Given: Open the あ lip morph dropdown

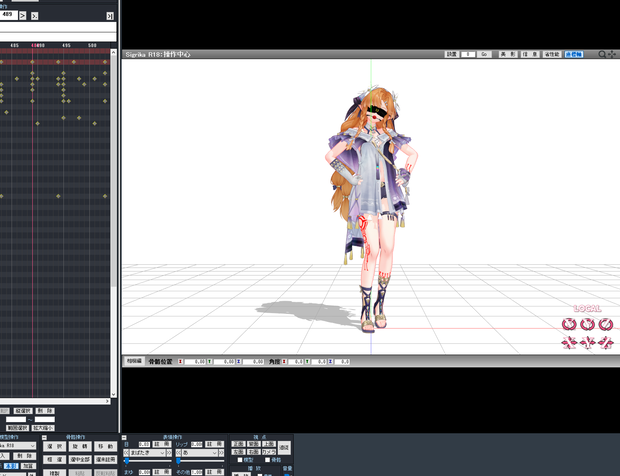Looking at the screenshot, I should 200,453.
